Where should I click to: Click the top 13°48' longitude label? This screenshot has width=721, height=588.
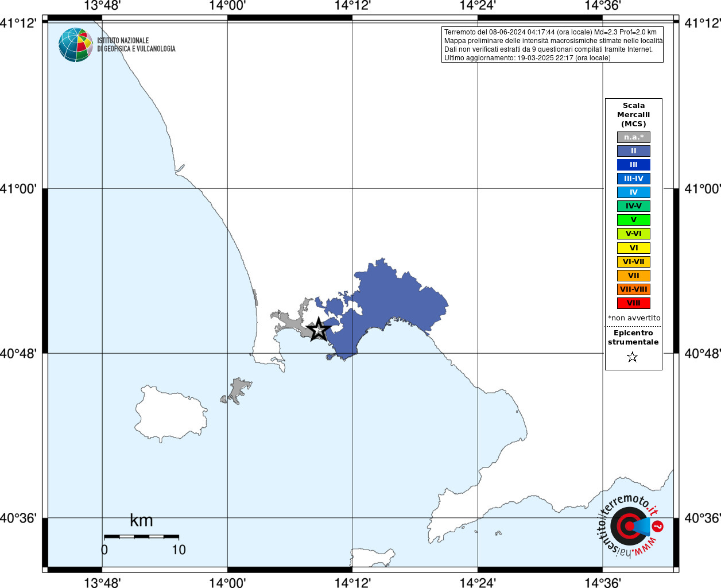pyautogui.click(x=102, y=6)
